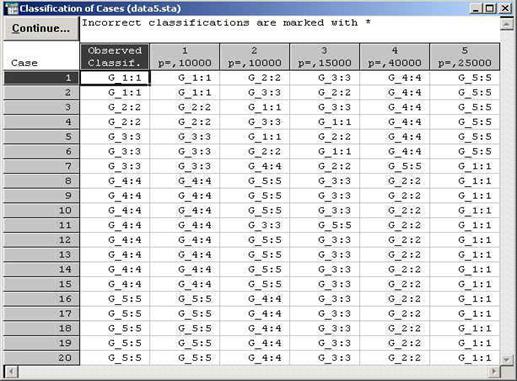517x381 pixels.
Task: Click case 13 column 1 cell G_4:4
Action: pos(185,255)
